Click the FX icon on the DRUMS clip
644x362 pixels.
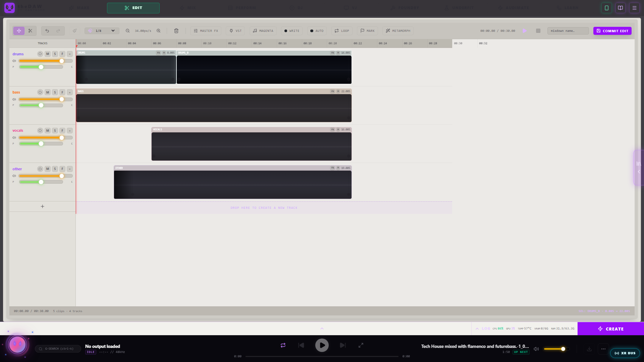158,53
